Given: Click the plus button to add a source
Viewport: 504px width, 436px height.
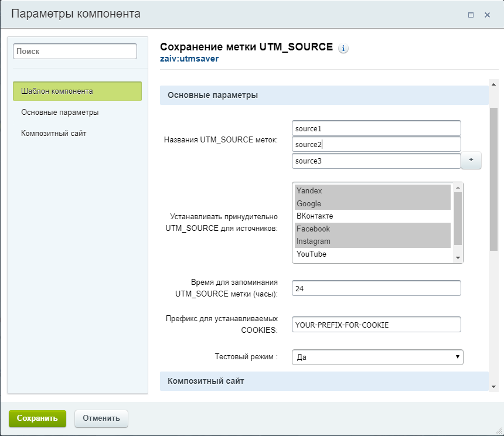Looking at the screenshot, I should pos(471,161).
